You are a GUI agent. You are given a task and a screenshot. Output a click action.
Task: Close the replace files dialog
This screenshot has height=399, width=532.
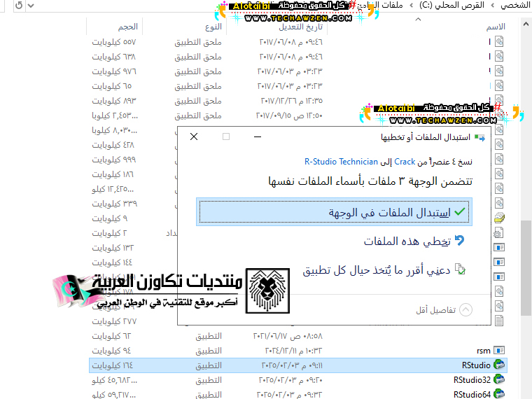tap(194, 136)
